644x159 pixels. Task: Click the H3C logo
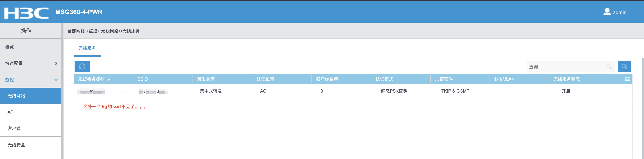(26, 13)
